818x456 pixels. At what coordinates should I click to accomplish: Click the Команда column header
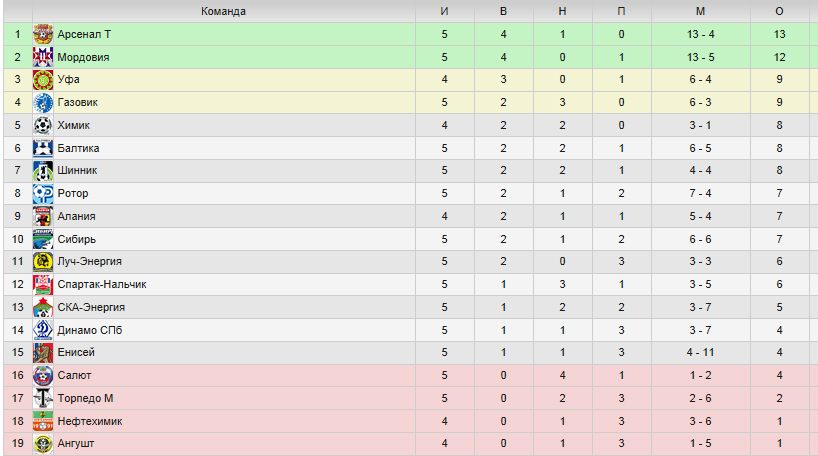point(223,11)
